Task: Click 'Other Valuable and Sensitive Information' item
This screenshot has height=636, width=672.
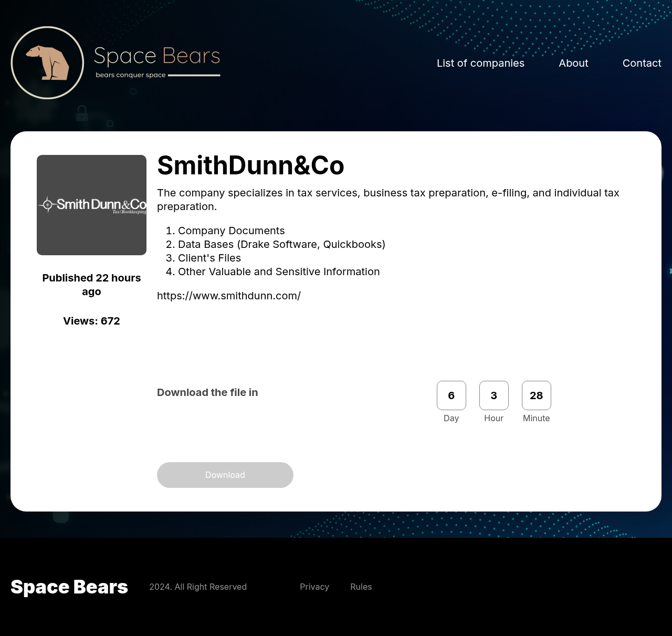Action: click(x=279, y=272)
